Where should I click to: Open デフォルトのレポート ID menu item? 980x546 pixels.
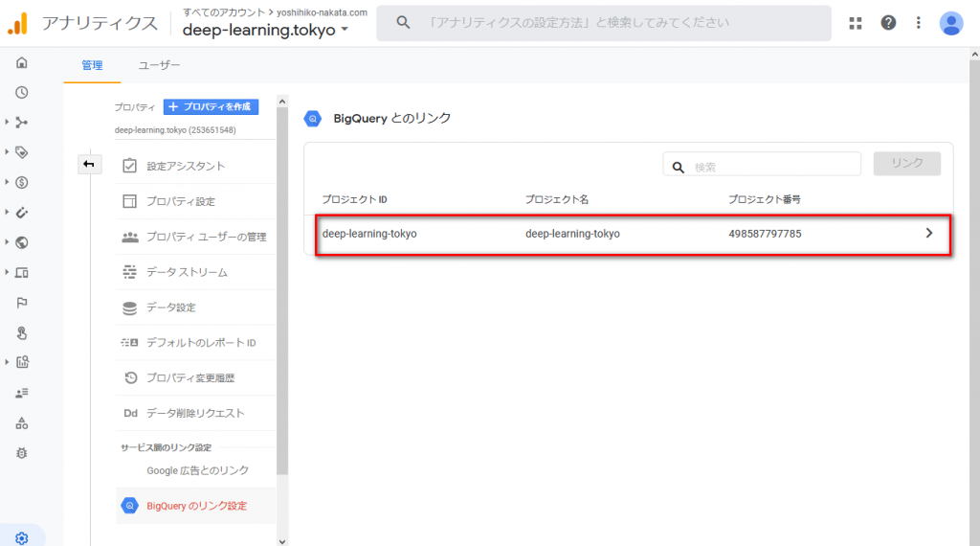click(x=195, y=343)
